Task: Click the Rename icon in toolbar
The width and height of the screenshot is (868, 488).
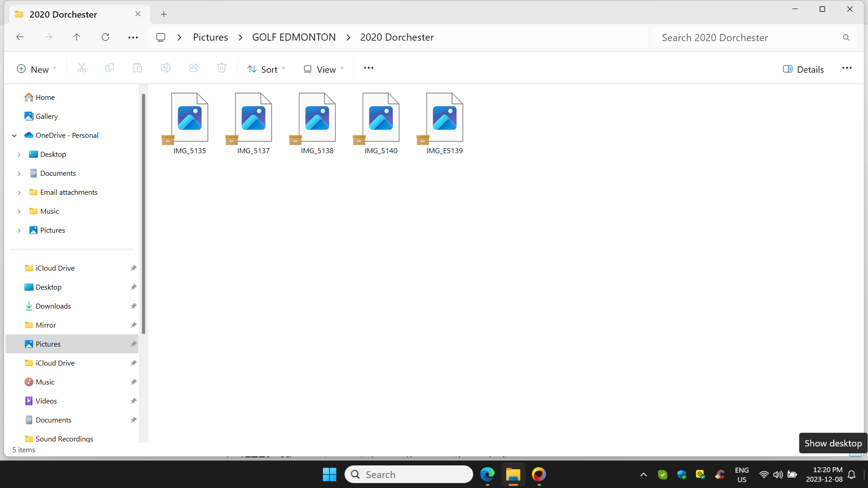Action: click(165, 68)
